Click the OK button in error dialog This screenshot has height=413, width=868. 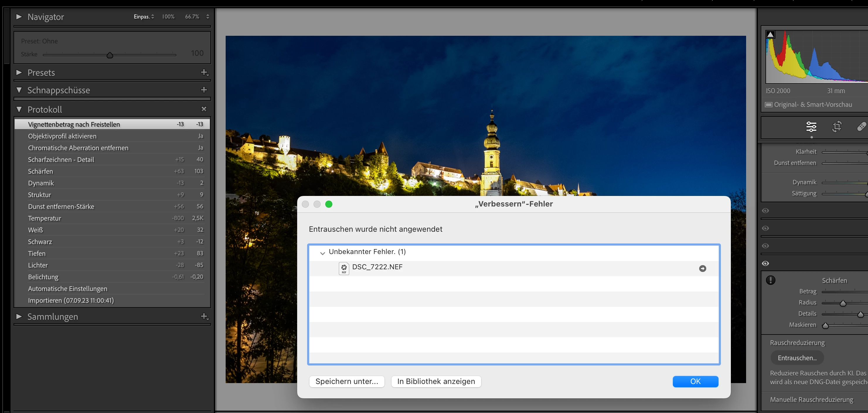click(x=695, y=381)
